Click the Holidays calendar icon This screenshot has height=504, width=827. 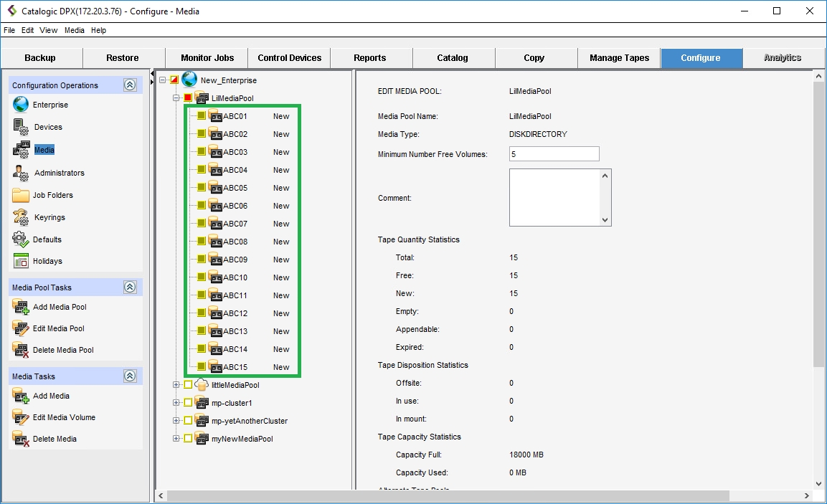[21, 261]
